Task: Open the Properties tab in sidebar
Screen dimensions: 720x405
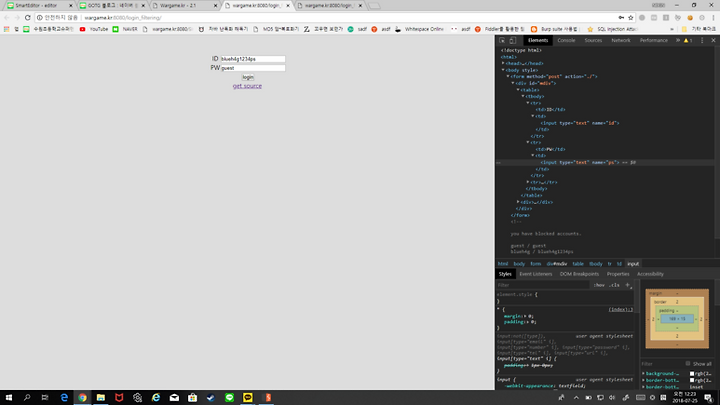Action: 618,274
